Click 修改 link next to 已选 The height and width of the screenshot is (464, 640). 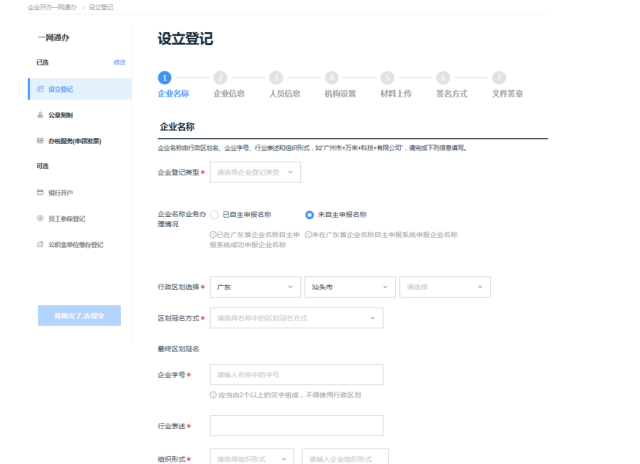(x=120, y=62)
